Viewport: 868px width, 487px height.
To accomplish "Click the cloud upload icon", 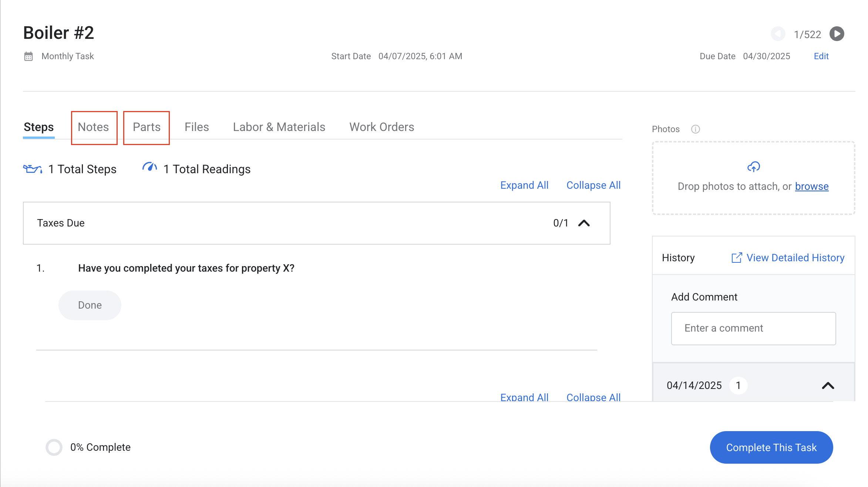I will (753, 167).
